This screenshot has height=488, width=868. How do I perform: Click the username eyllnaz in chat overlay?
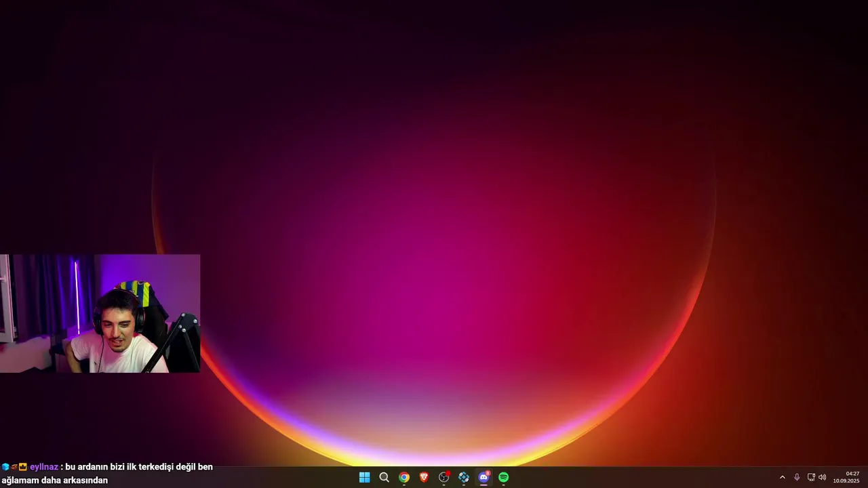pos(44,467)
